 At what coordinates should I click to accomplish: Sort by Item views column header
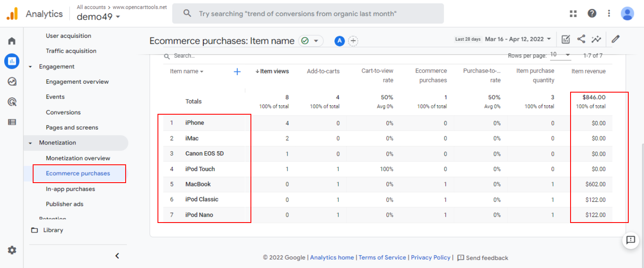[272, 71]
